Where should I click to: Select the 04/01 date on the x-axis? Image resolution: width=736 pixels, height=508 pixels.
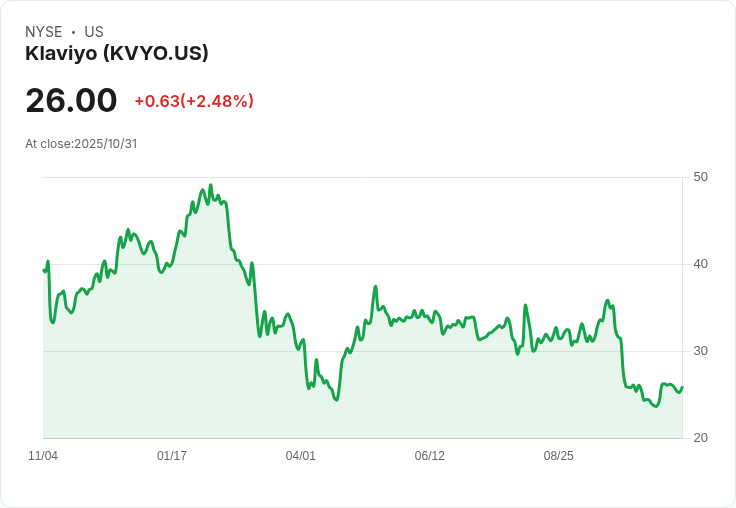click(x=300, y=456)
